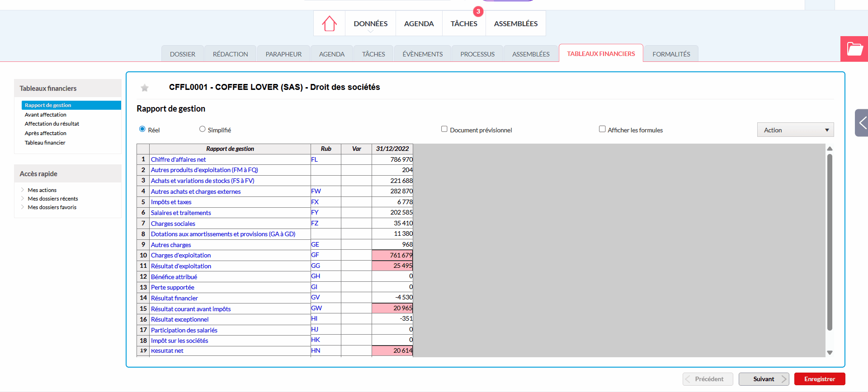
Task: Go to the home page icon
Action: (329, 23)
